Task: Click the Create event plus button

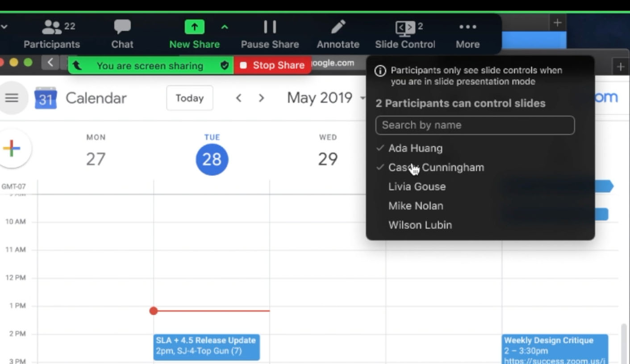Action: click(12, 149)
